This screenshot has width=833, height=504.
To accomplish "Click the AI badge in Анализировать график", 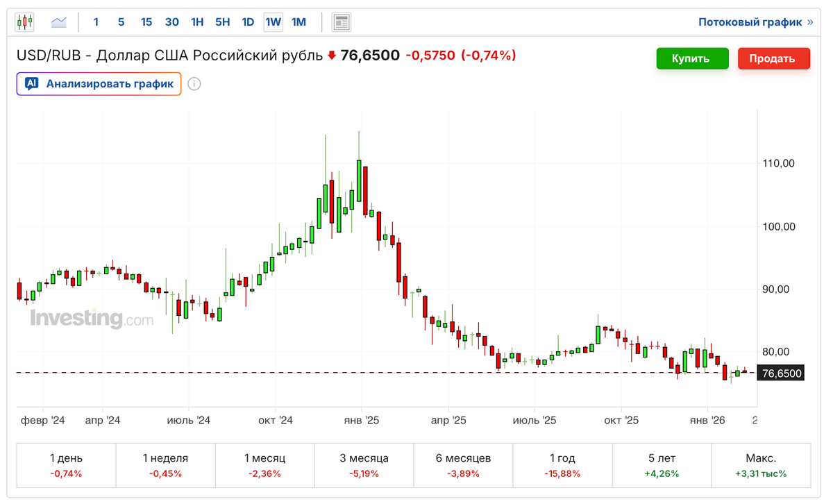I will tap(31, 84).
